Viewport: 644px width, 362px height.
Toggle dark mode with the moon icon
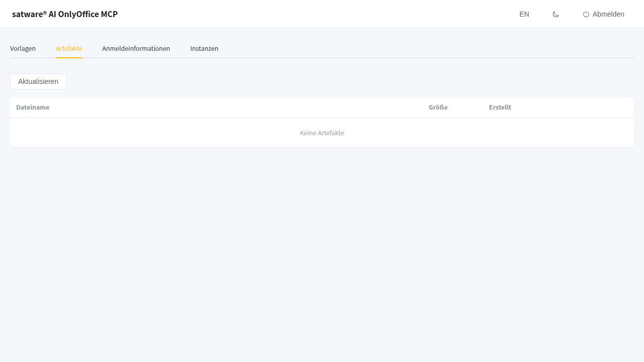[x=556, y=14]
